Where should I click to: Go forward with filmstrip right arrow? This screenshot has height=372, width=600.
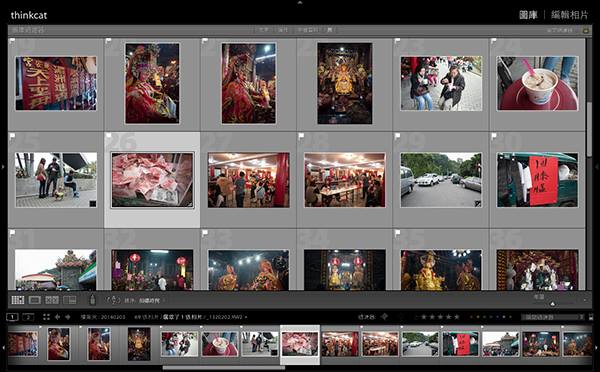[68, 317]
